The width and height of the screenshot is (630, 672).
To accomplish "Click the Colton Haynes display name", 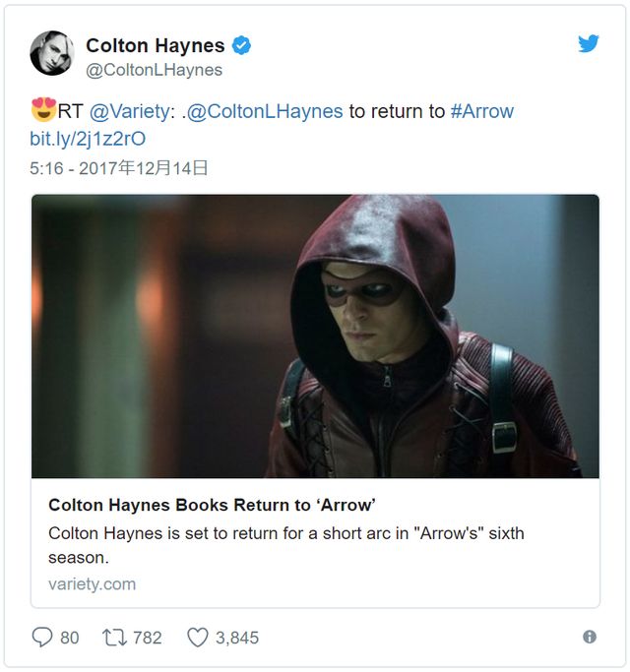I will 156,45.
